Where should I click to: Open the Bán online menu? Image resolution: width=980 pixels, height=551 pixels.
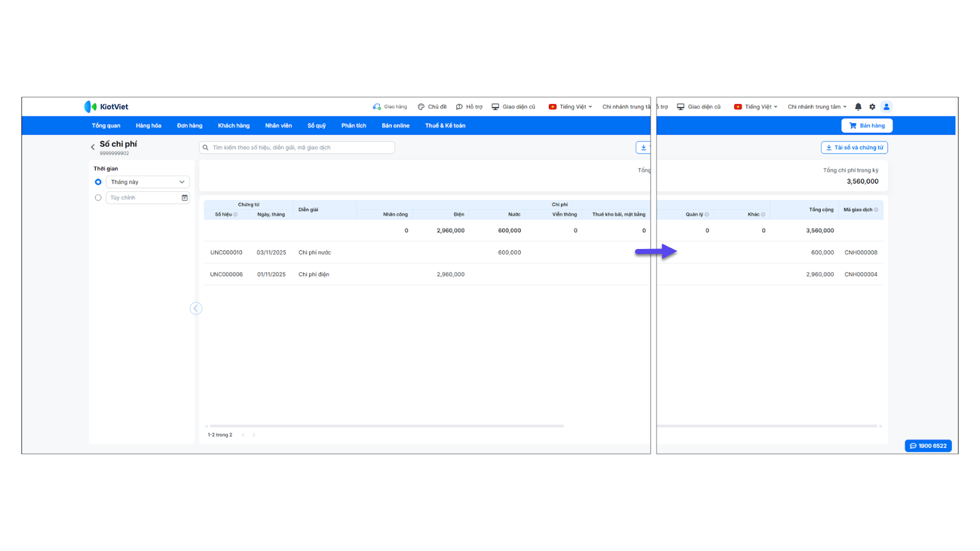point(396,126)
